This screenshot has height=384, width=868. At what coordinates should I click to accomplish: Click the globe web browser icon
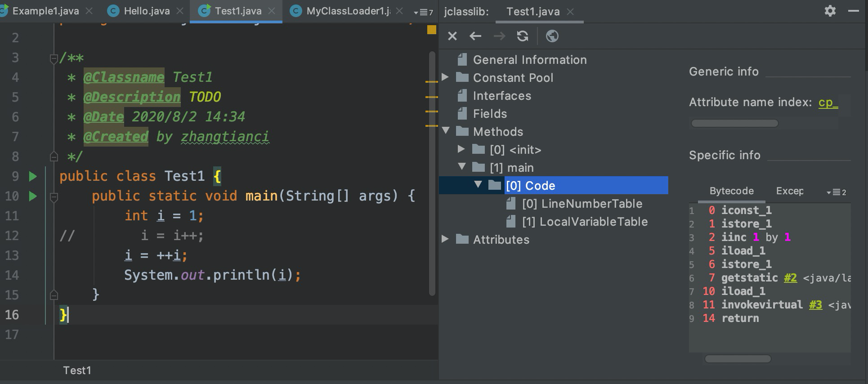(552, 36)
